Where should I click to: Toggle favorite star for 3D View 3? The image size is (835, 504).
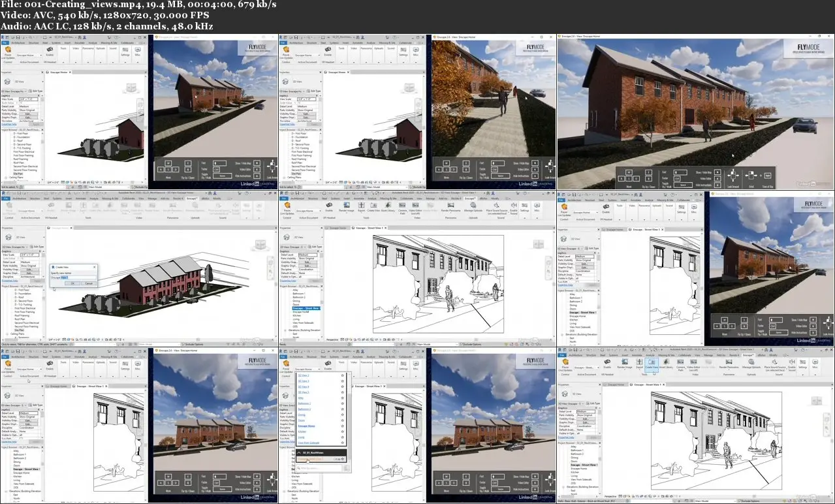point(343,381)
